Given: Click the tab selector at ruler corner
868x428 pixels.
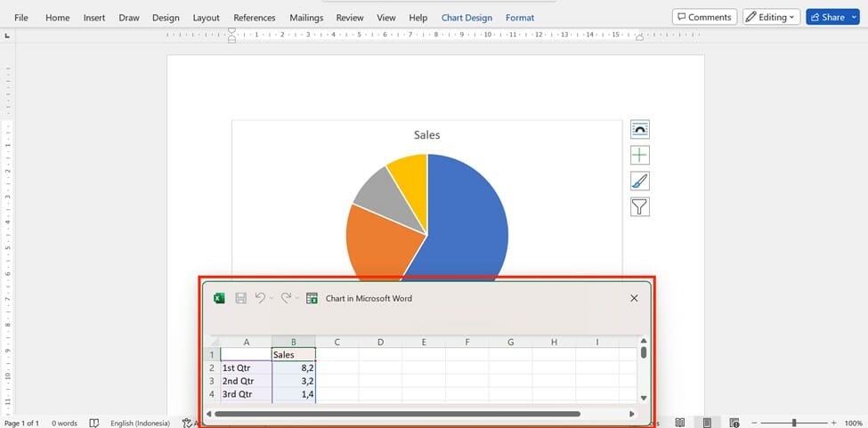Looking at the screenshot, I should pyautogui.click(x=7, y=36).
